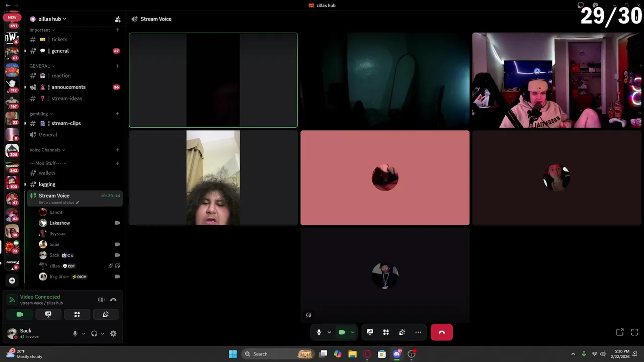The width and height of the screenshot is (644, 362).
Task: Share your screen from call controls bar
Action: pos(370,332)
